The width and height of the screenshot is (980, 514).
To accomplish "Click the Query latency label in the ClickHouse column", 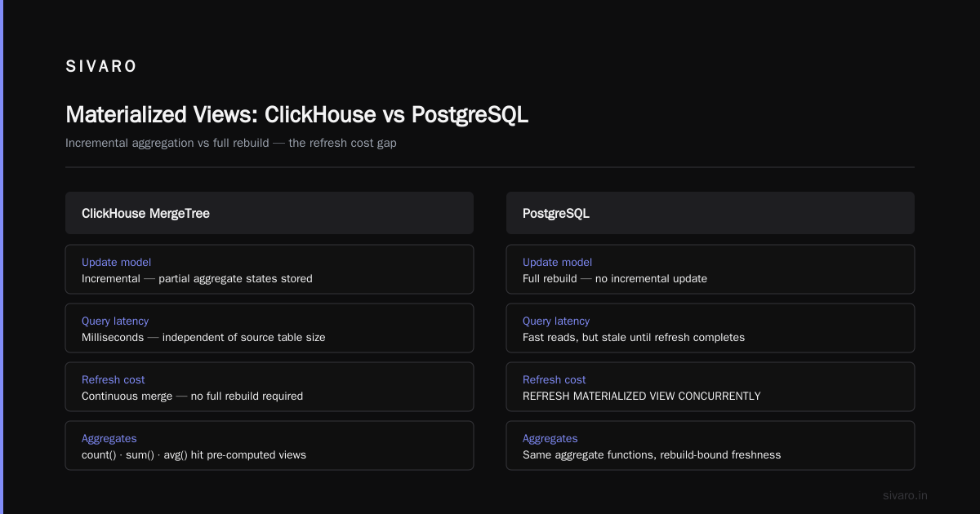I will [x=115, y=321].
